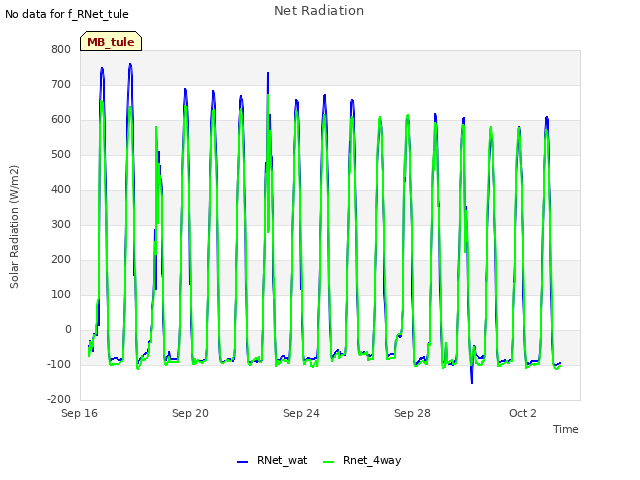The width and height of the screenshot is (640, 480).
Task: Click the 200 y-axis tick label
Action: click(x=61, y=260)
